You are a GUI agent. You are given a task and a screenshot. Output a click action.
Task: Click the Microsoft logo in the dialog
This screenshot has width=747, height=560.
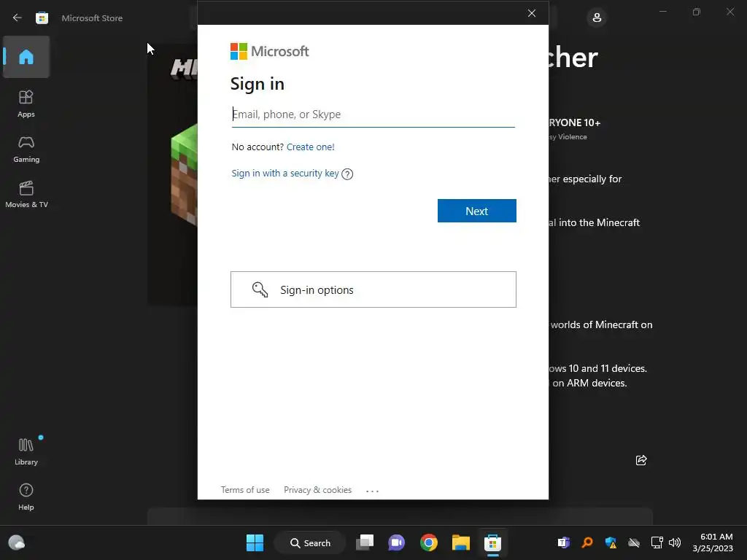[270, 52]
